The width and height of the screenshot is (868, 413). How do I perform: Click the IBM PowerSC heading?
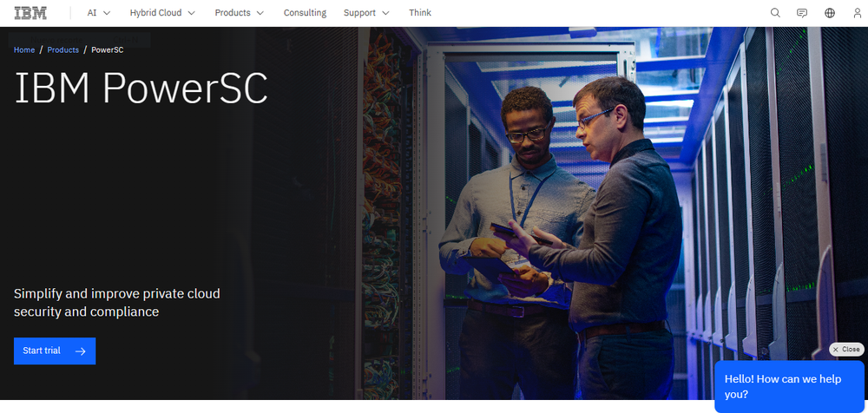(x=141, y=88)
